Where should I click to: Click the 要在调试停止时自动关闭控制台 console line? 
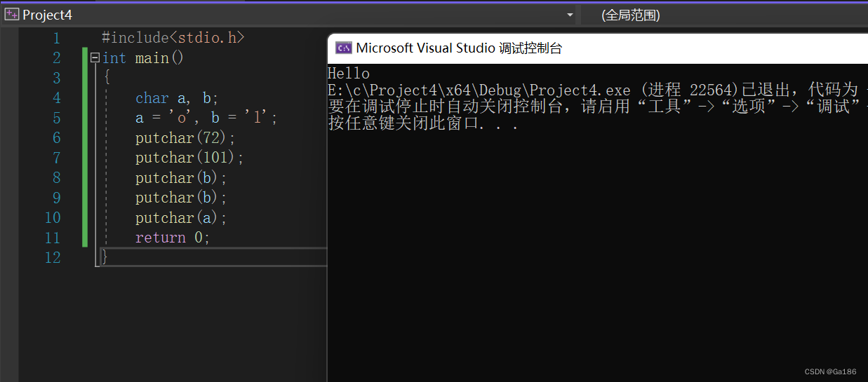click(x=598, y=107)
